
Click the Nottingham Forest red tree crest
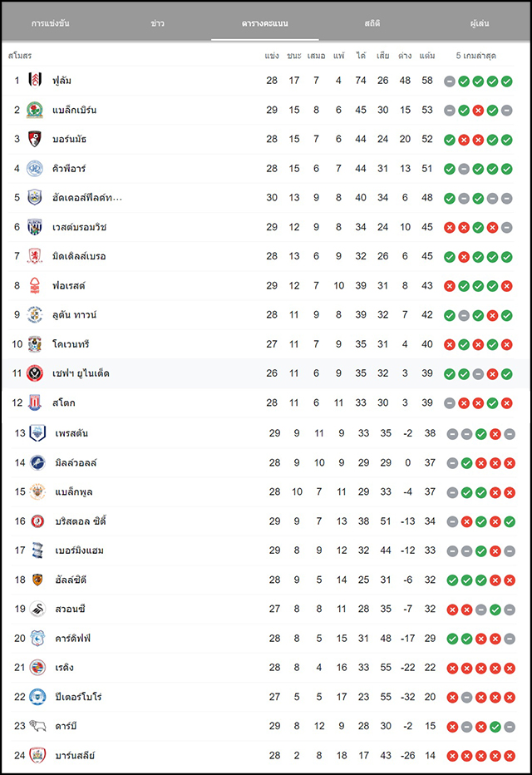35,286
